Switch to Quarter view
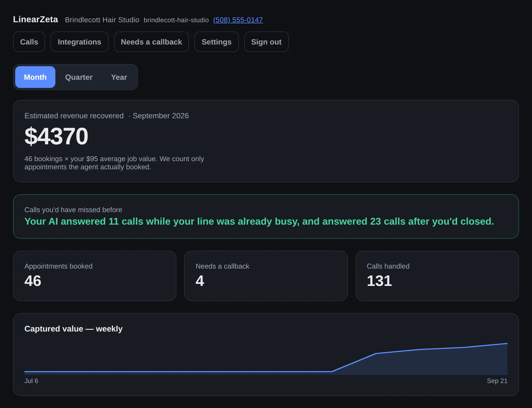 click(79, 77)
